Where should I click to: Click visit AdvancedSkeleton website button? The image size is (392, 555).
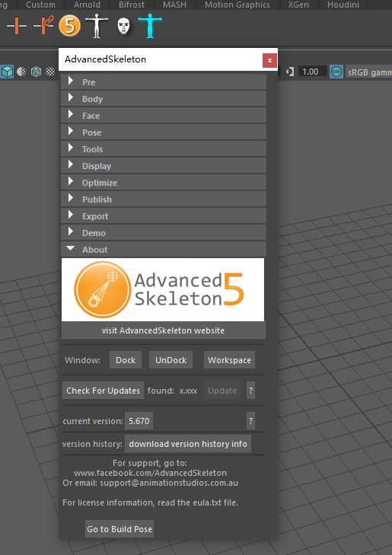click(x=163, y=330)
